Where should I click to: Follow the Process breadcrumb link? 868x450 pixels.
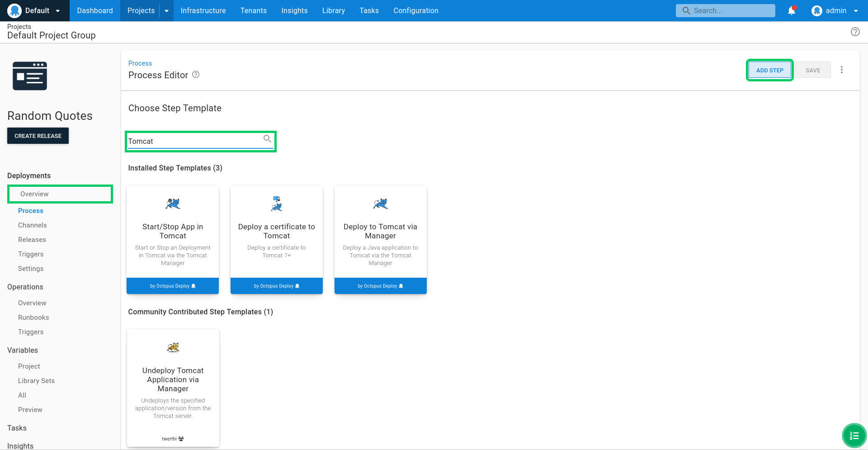[140, 63]
